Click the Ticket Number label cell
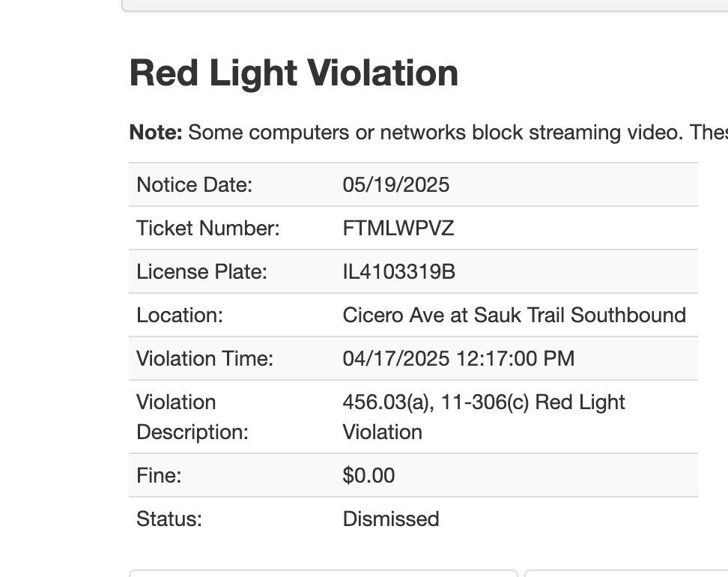The image size is (728, 577). [x=207, y=228]
